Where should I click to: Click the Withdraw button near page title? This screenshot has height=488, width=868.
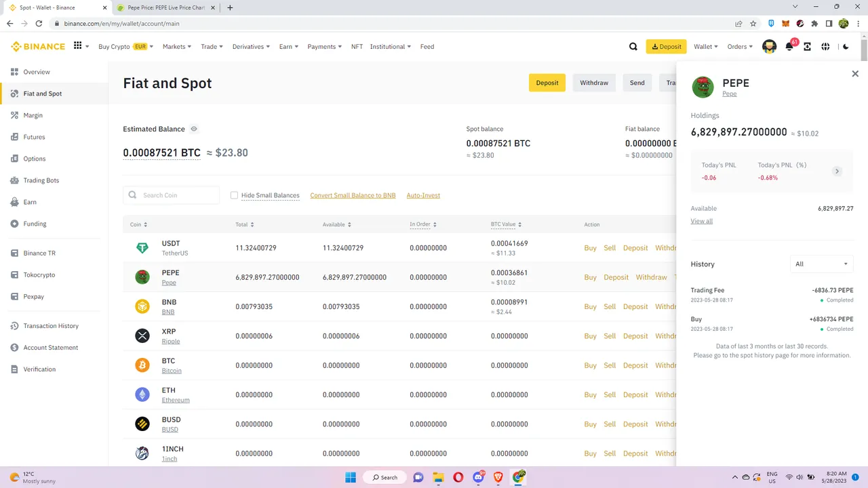point(594,83)
